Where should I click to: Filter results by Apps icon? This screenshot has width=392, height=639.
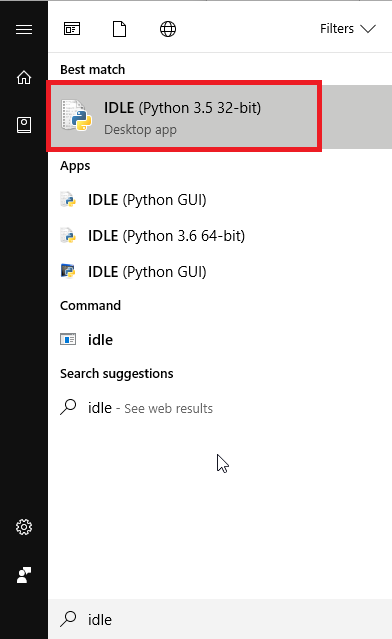[72, 29]
